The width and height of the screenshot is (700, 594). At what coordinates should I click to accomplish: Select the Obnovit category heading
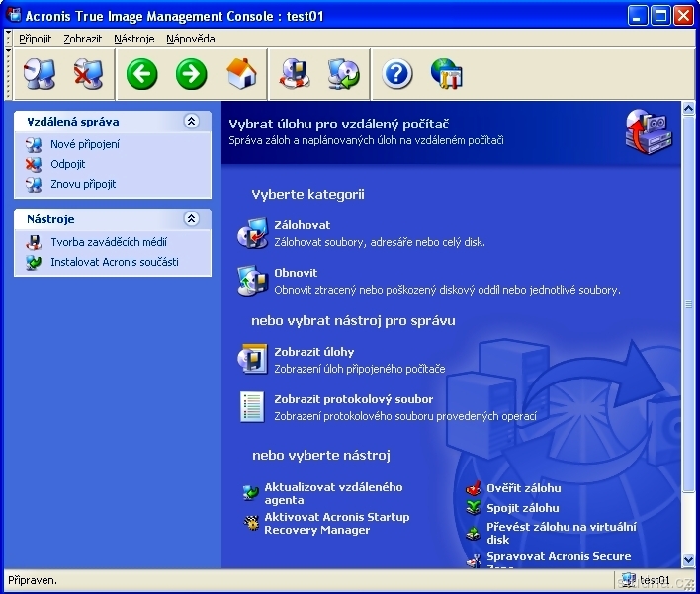296,273
